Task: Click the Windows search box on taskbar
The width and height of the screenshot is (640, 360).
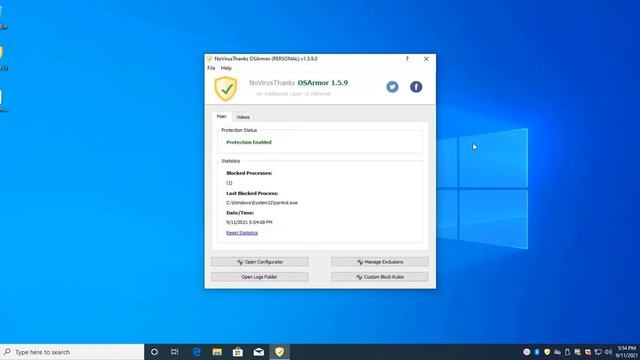Action: coord(72,352)
